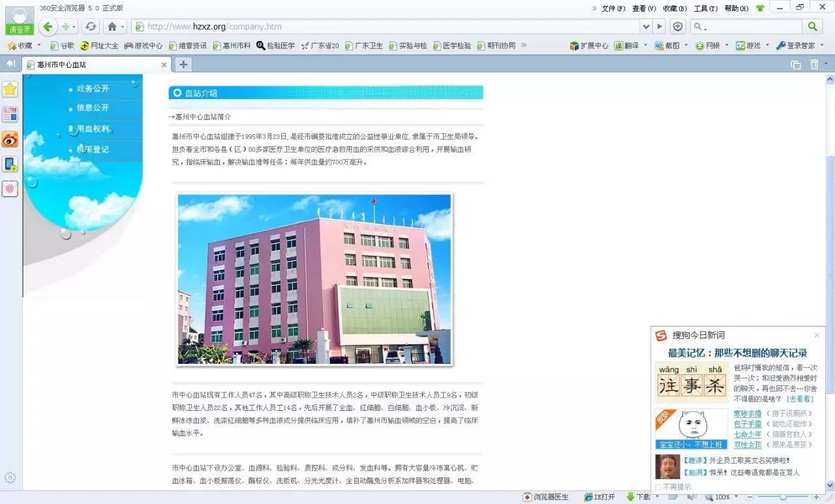Screen dimensions: 835x504
Task: Open the 下载 download manager
Action: pos(638,496)
